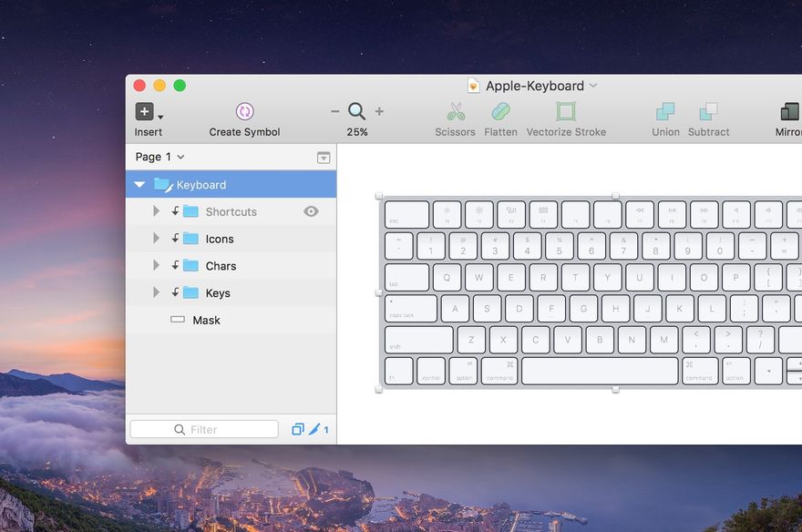Select the Mask layer

pos(231,320)
